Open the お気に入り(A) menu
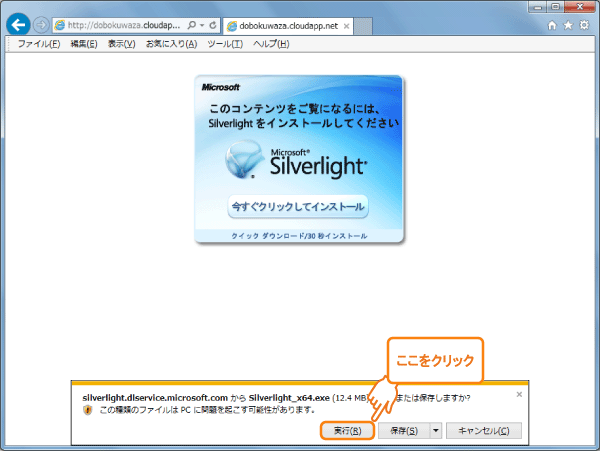 coord(171,44)
